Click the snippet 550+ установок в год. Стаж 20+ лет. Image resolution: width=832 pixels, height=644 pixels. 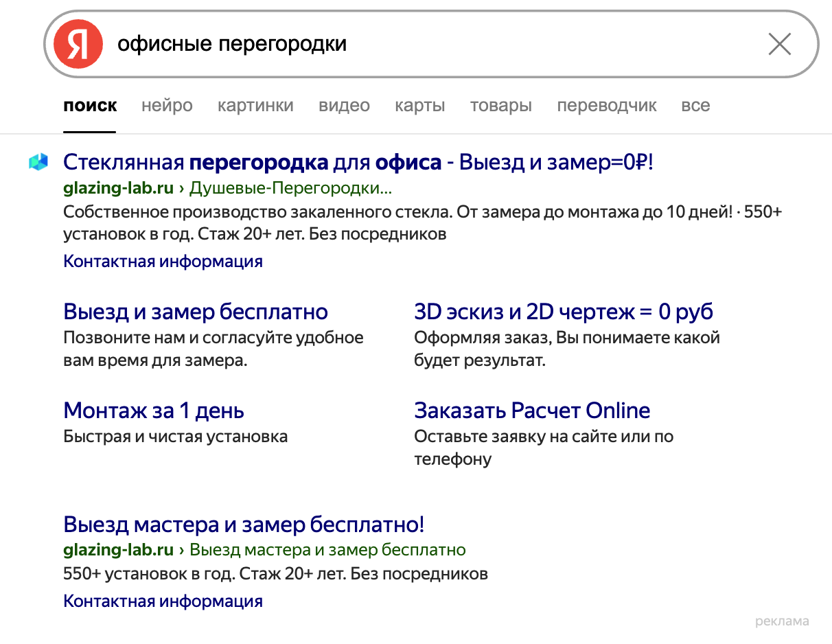(x=275, y=574)
